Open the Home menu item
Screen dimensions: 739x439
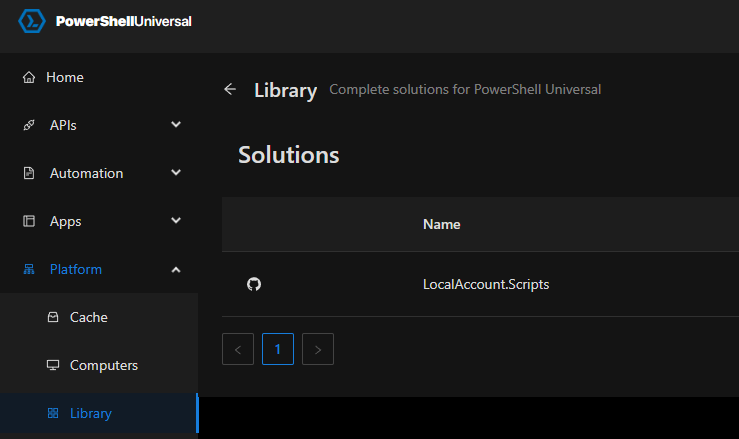[66, 77]
